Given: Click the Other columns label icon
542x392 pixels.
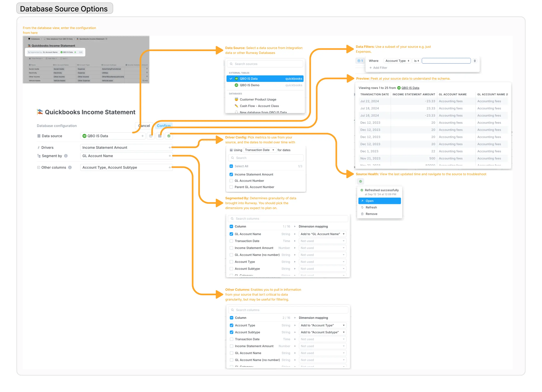Looking at the screenshot, I should point(39,168).
